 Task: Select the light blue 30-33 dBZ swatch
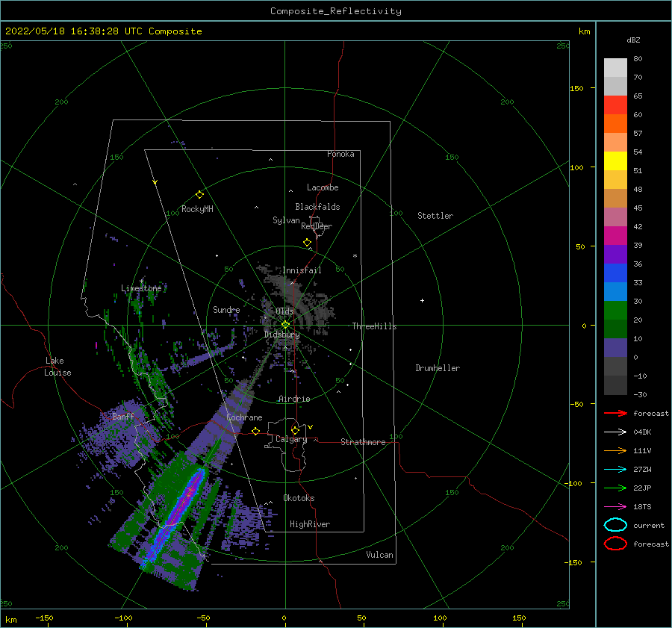(x=615, y=291)
